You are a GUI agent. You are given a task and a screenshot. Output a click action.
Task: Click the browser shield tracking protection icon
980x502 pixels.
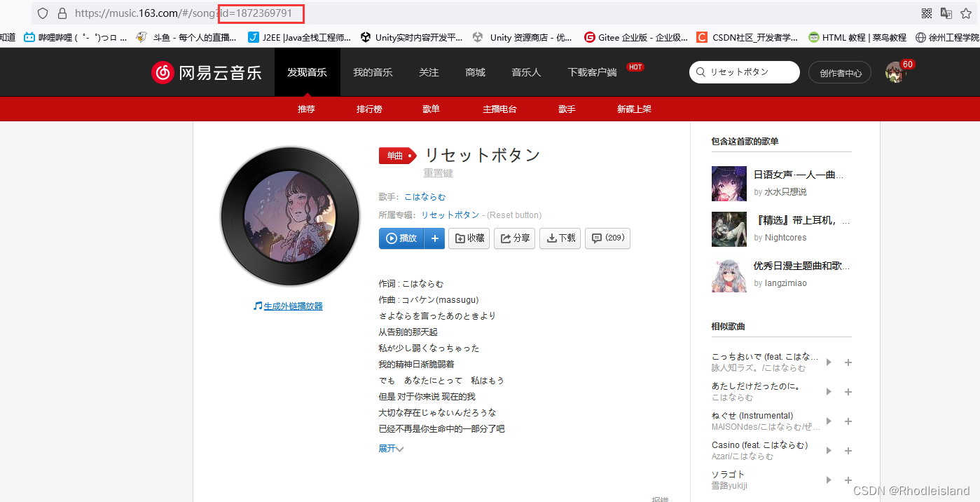[x=43, y=13]
